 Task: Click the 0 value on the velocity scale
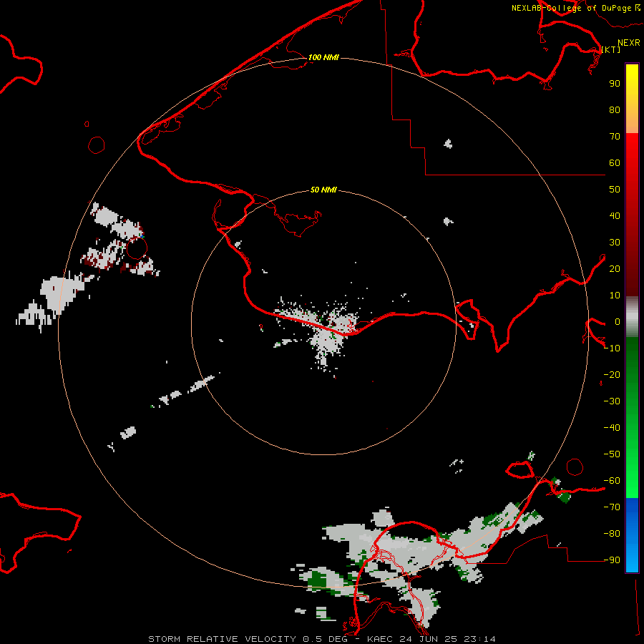click(618, 322)
